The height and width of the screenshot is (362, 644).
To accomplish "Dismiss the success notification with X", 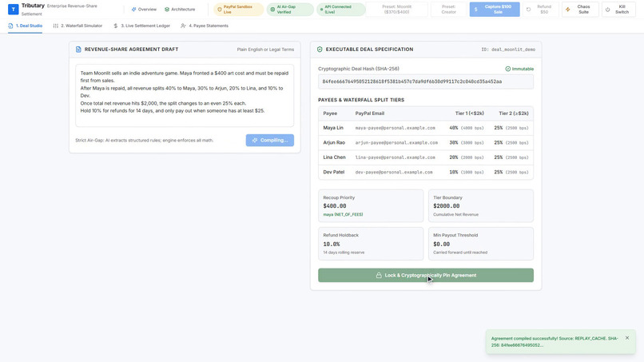I will [627, 338].
